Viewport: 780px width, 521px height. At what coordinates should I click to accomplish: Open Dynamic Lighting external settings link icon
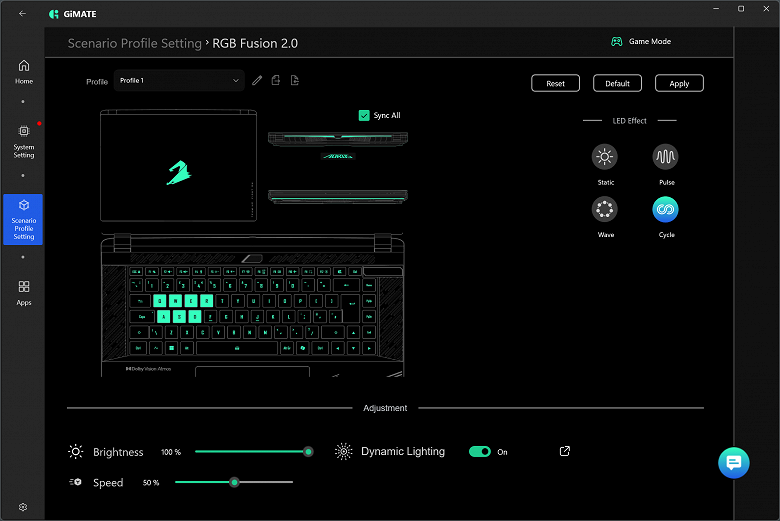tap(565, 451)
